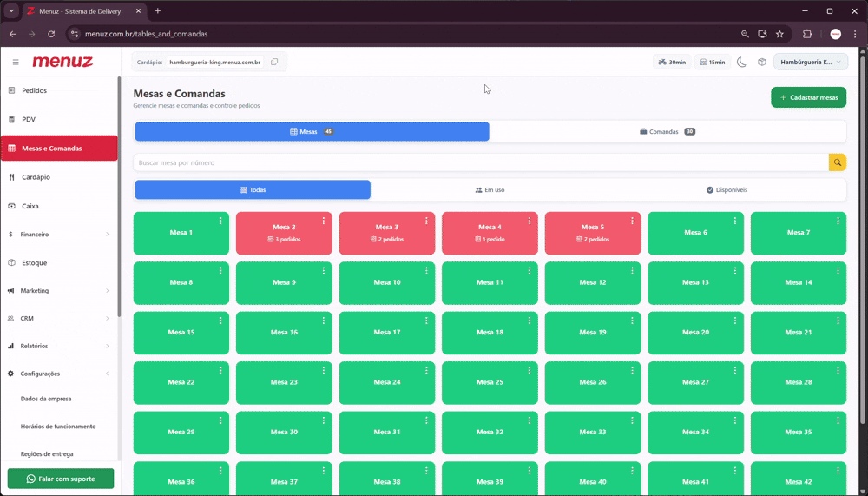Open Pedidos in the sidebar

pos(59,90)
